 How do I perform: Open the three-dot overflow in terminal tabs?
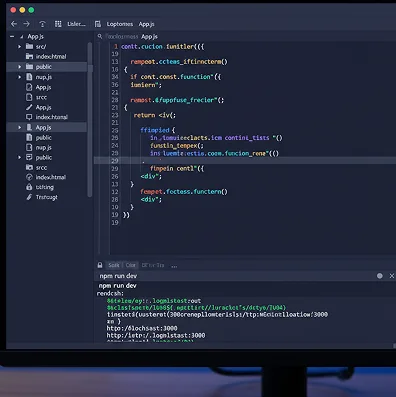pos(174,266)
